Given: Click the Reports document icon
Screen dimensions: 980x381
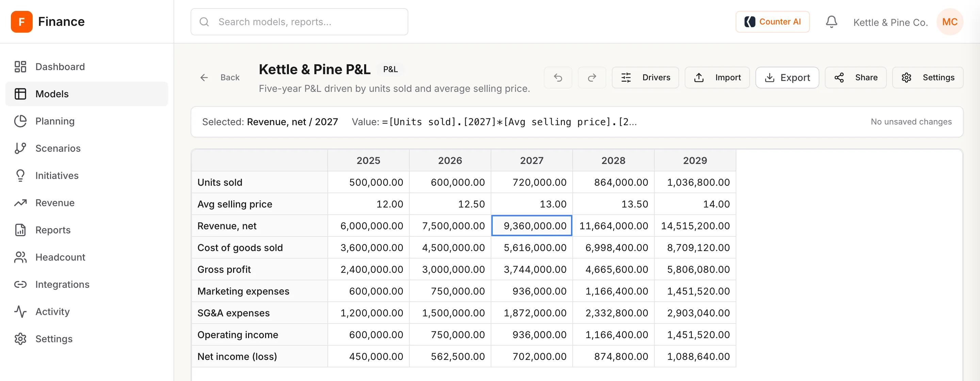Looking at the screenshot, I should click(20, 230).
